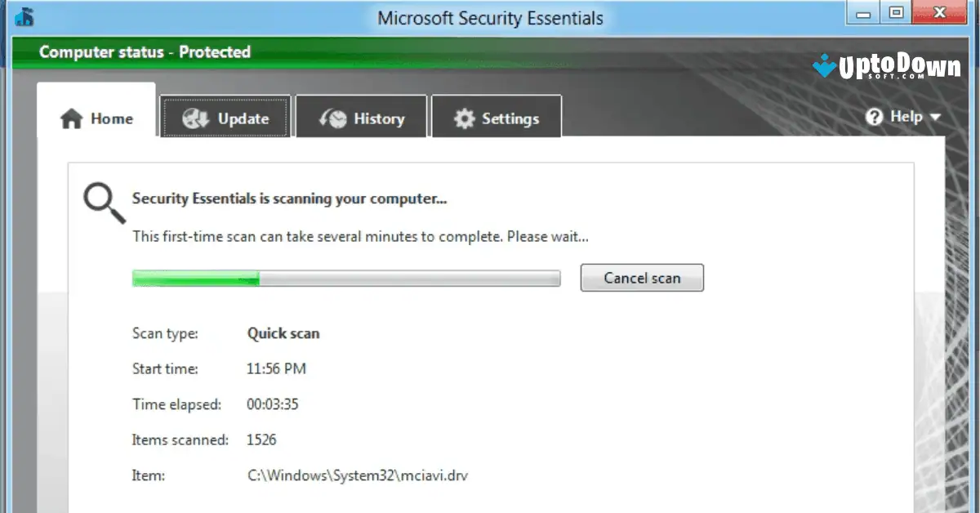Screen dimensions: 980x513
Task: Click the Computer status Protected banner
Action: click(x=144, y=51)
